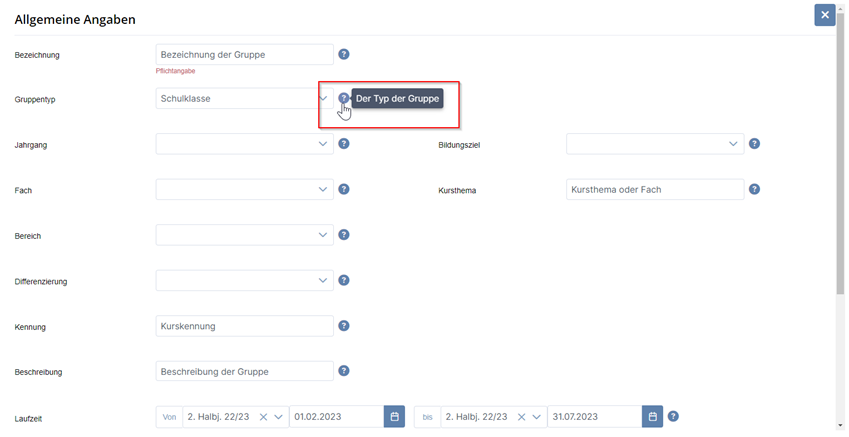Open the Gruppentyp dropdown showing Schulklasse
This screenshot has height=437, width=849.
(x=244, y=99)
